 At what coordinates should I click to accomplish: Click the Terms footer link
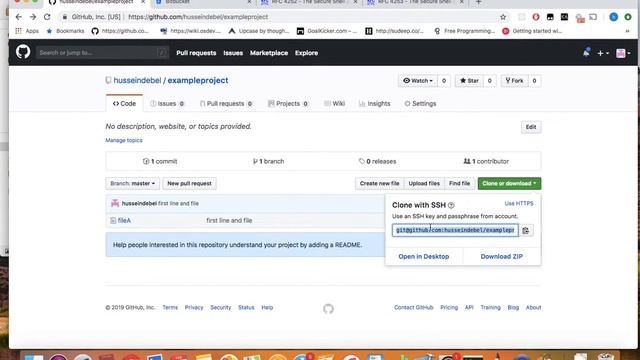(170, 308)
